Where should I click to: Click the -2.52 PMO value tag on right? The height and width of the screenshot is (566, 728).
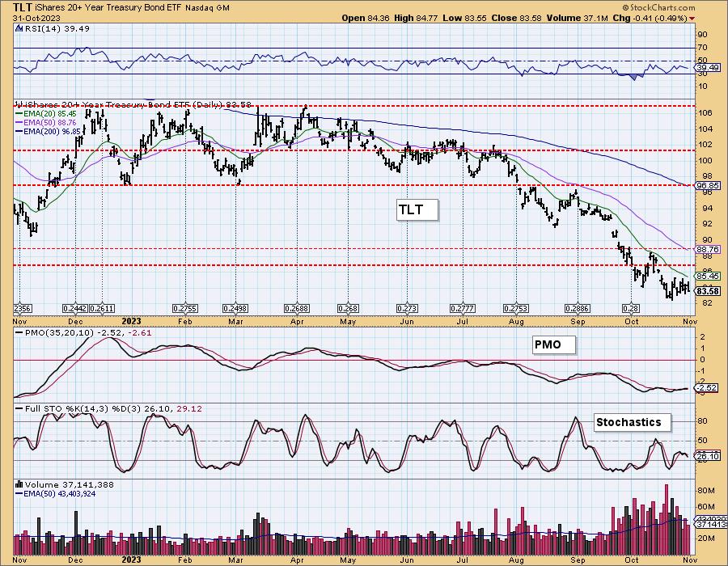coord(707,388)
